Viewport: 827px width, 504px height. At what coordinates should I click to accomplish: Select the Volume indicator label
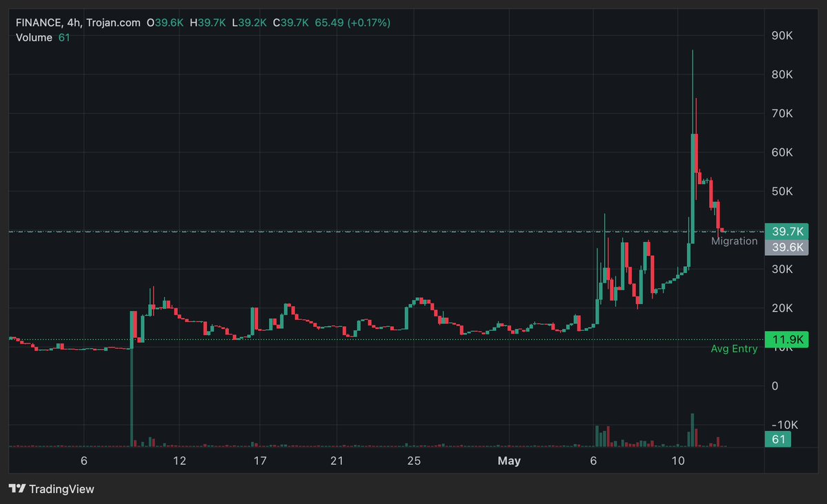(34, 37)
